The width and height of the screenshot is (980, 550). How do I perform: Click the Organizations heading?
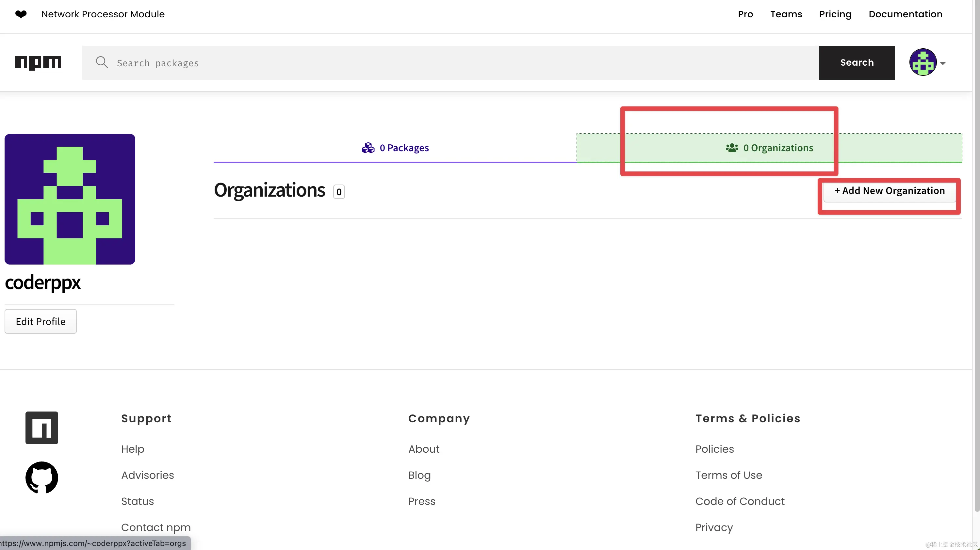269,190
